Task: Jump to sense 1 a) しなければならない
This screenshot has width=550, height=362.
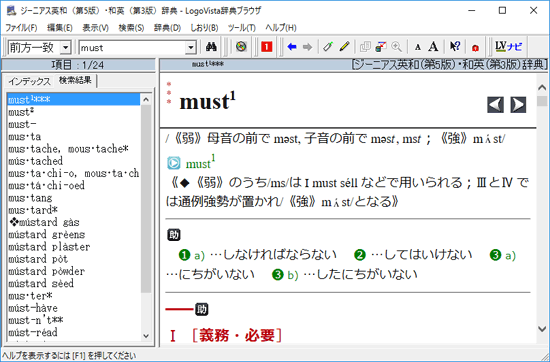Action: [258, 255]
